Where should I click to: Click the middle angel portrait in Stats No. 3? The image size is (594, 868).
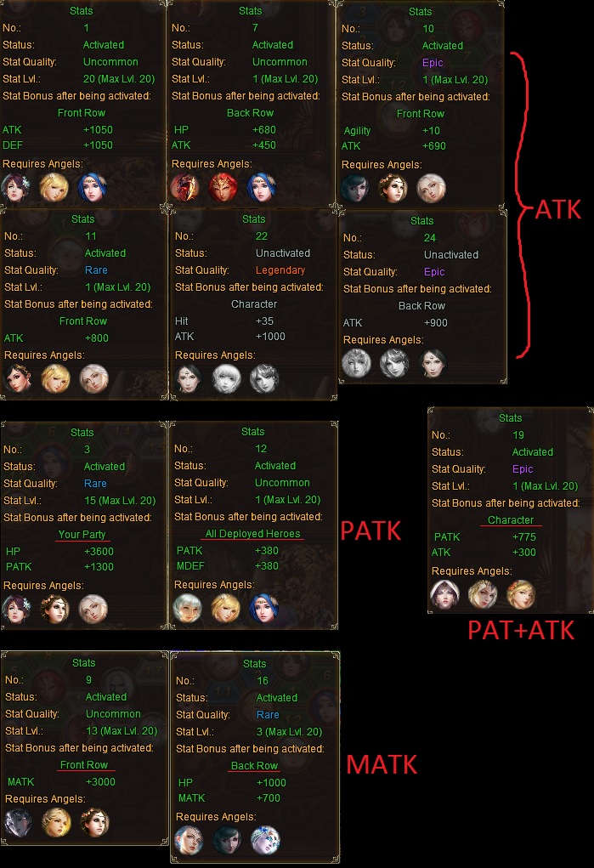coord(54,609)
